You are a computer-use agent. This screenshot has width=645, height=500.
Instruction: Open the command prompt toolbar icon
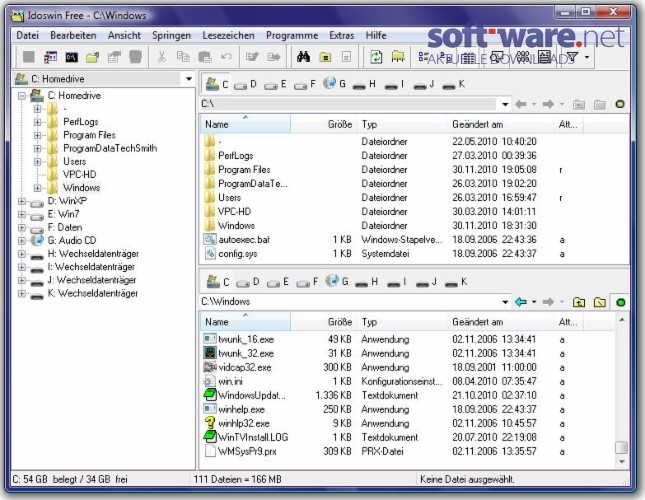click(x=72, y=58)
